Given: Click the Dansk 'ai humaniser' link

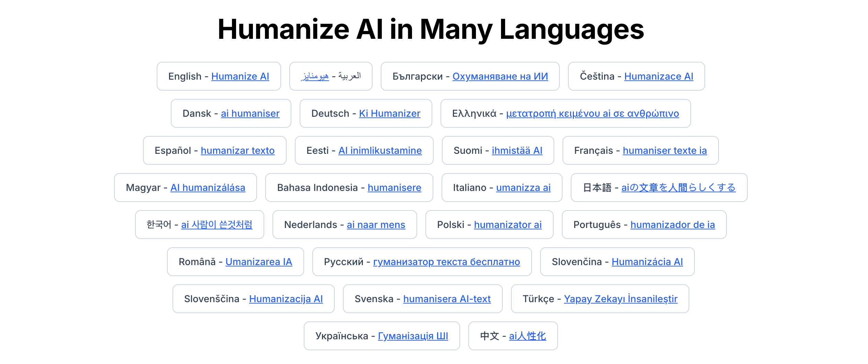Looking at the screenshot, I should coord(250,113).
